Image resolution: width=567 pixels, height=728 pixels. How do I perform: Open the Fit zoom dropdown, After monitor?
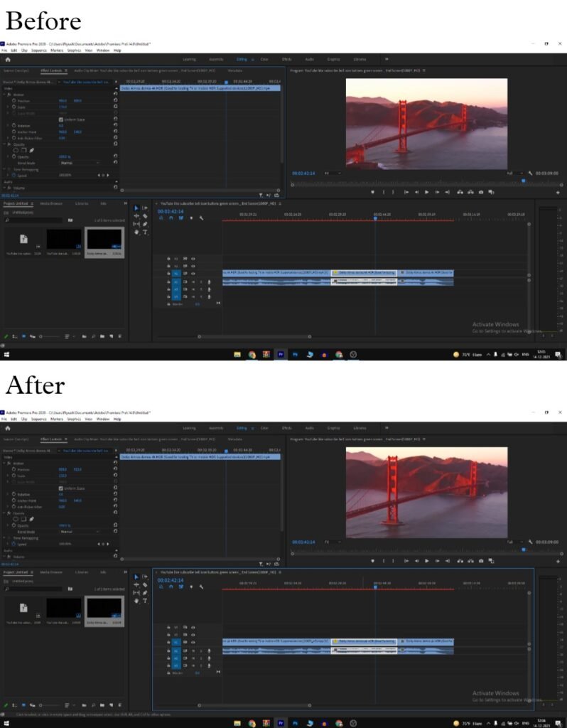[x=331, y=542]
